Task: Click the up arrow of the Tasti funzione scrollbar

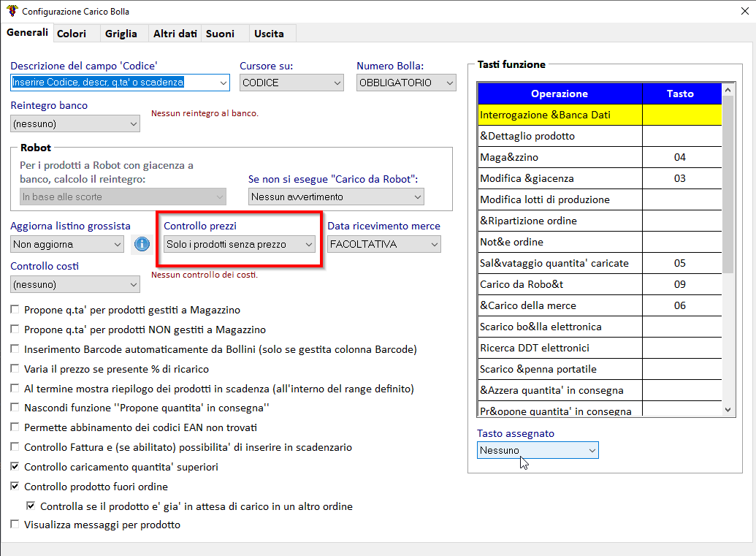Action: pyautogui.click(x=728, y=90)
